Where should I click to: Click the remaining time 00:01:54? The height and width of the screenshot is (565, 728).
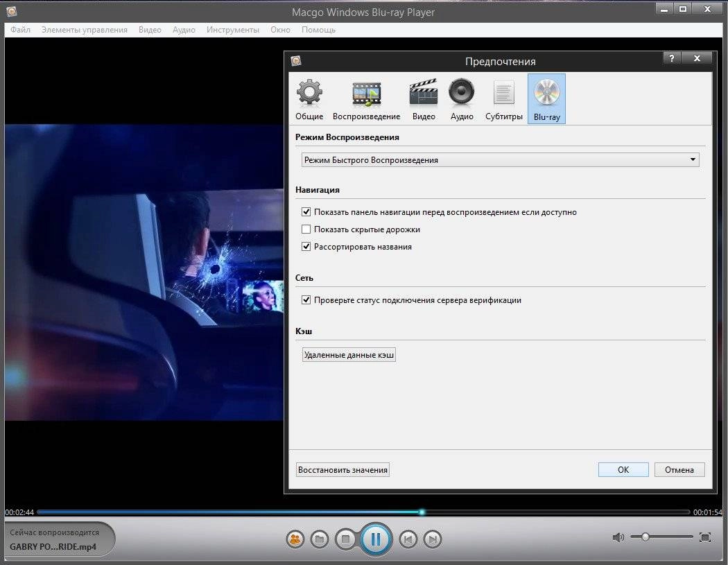coord(708,512)
